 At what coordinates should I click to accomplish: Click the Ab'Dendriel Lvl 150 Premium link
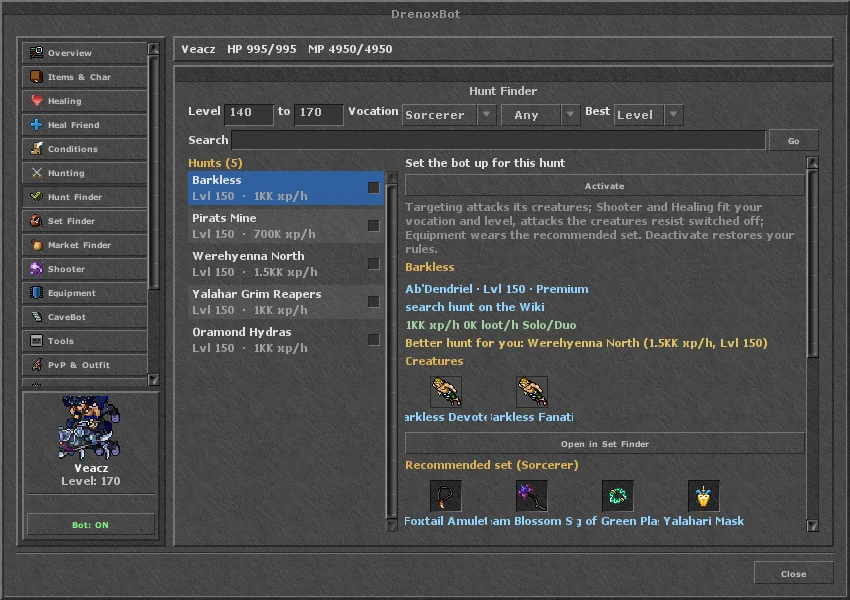click(x=497, y=289)
